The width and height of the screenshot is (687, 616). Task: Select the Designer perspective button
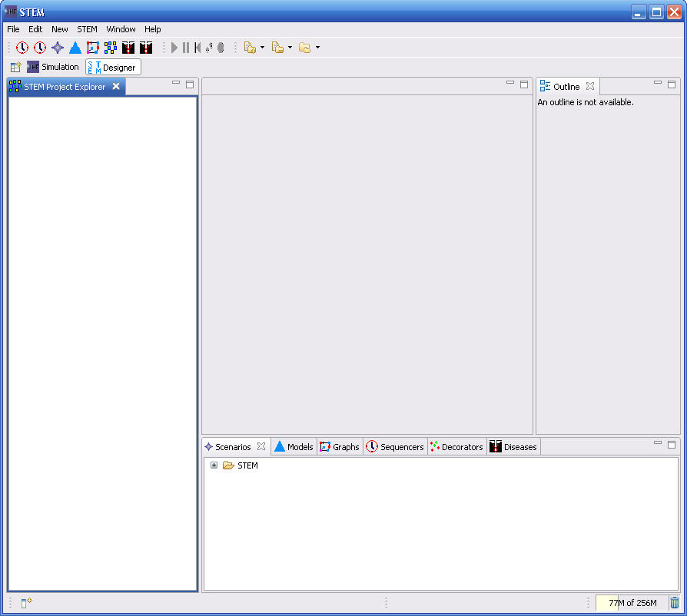click(x=113, y=68)
